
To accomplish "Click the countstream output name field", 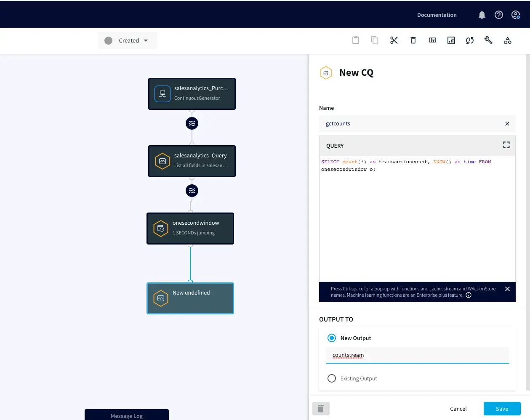I will [x=417, y=355].
